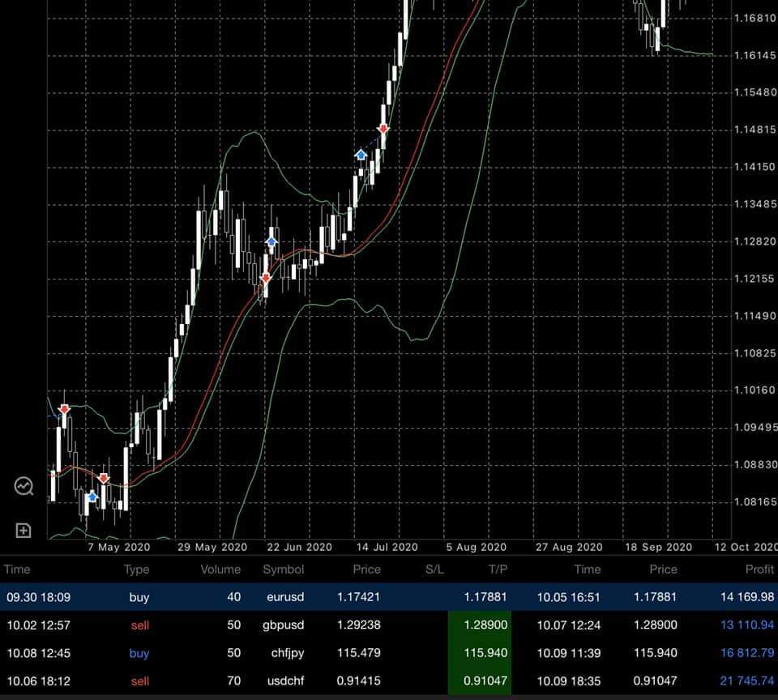This screenshot has width=778, height=700.
Task: Click the volume 40 in eurusd row
Action: [x=233, y=597]
